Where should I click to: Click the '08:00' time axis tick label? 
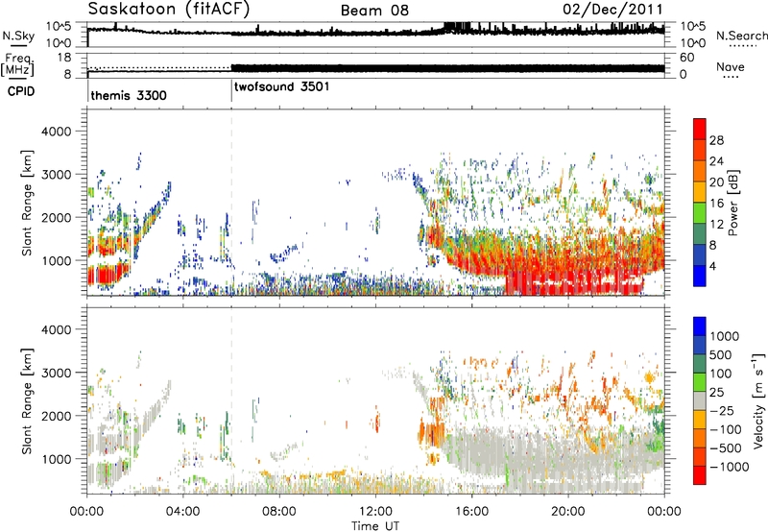click(279, 512)
